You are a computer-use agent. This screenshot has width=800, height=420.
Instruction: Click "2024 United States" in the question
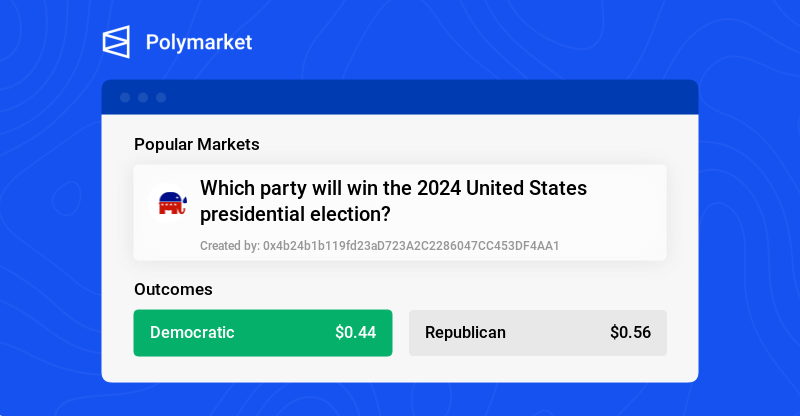point(503,188)
